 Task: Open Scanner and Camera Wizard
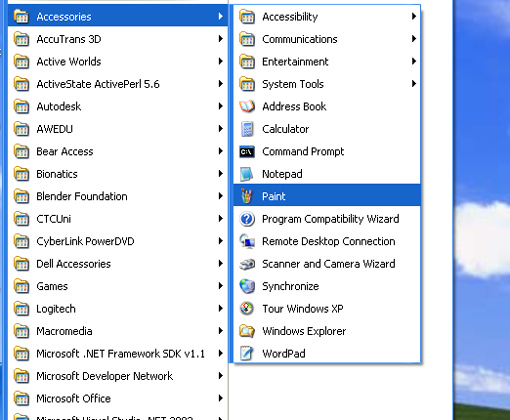[327, 264]
